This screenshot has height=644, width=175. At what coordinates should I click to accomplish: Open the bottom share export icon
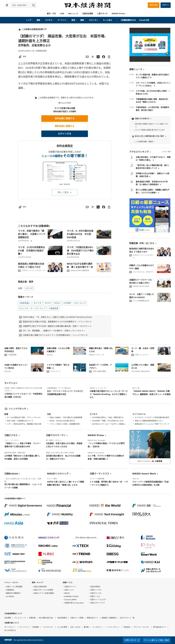(109, 207)
